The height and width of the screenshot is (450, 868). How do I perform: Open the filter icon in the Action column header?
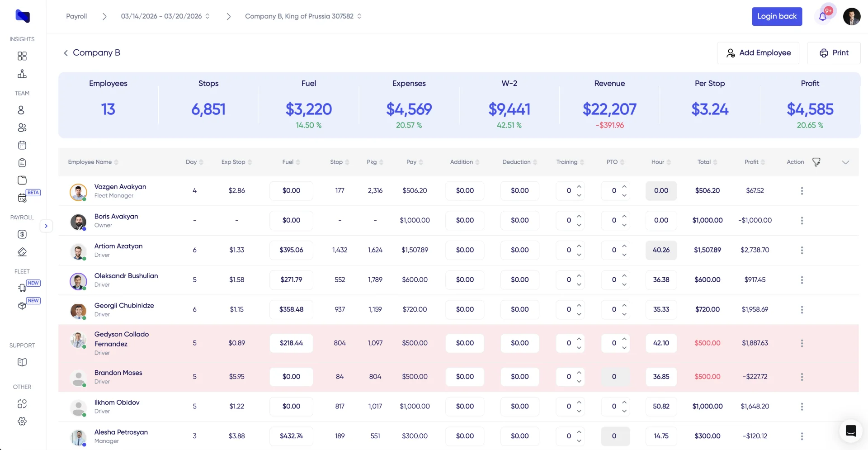(x=816, y=161)
